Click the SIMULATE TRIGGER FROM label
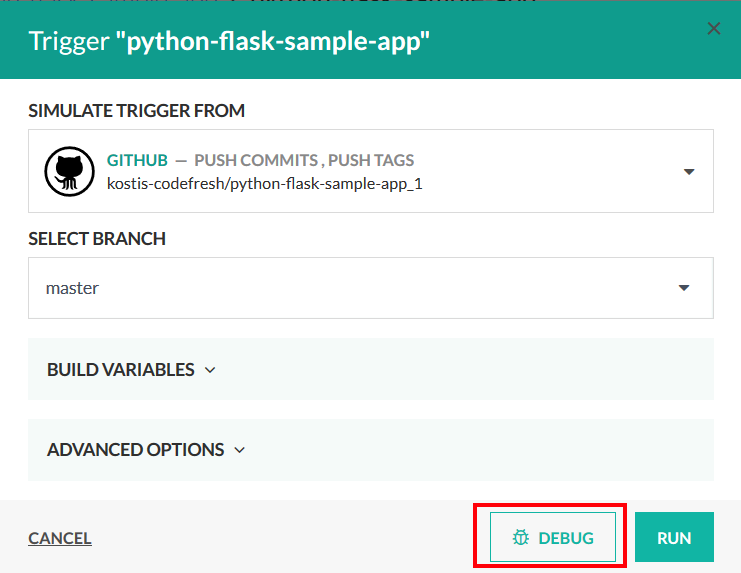 [136, 111]
